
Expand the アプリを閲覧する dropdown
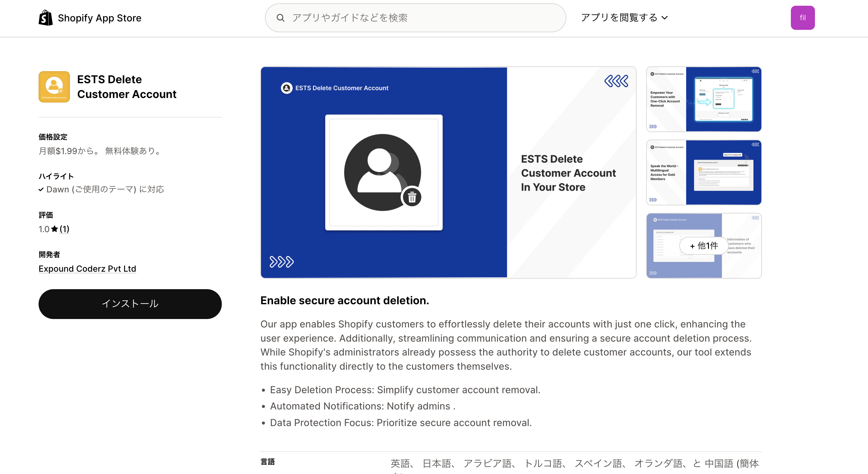619,17
